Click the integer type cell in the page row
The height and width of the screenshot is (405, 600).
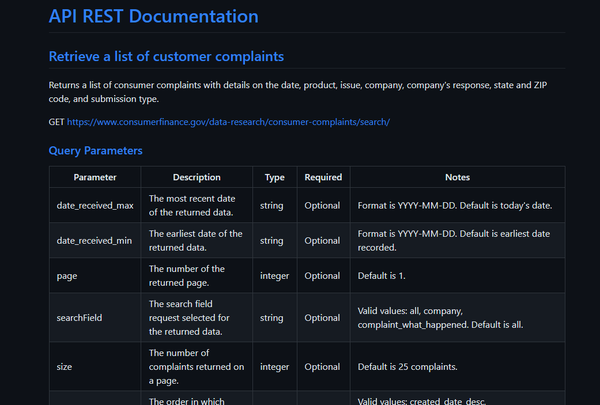tap(274, 276)
